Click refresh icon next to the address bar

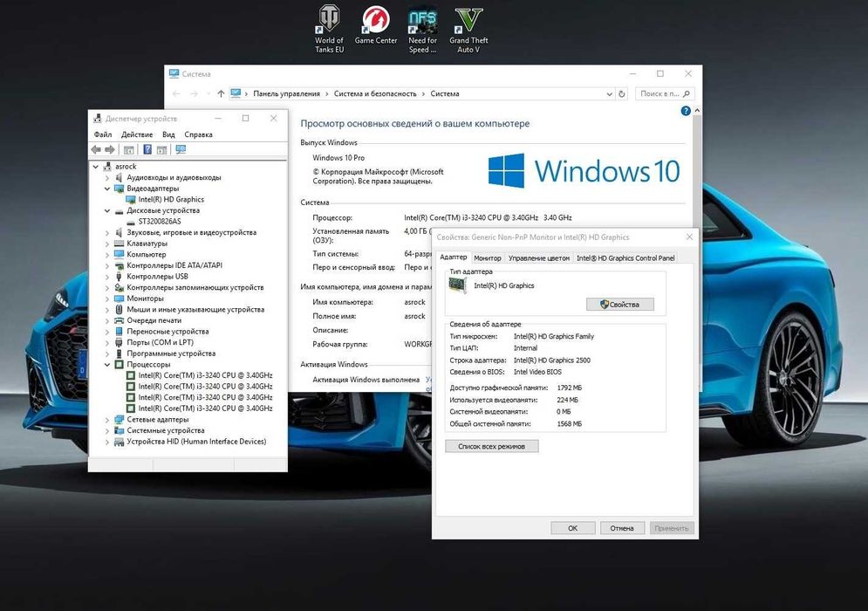click(622, 94)
